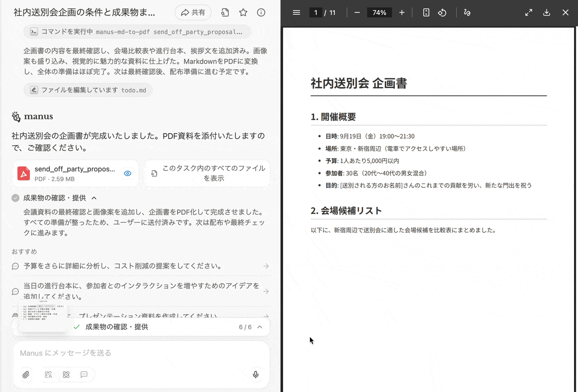Collapse the 成果物の確認・提供 step section
This screenshot has height=392, width=578.
pyautogui.click(x=94, y=198)
